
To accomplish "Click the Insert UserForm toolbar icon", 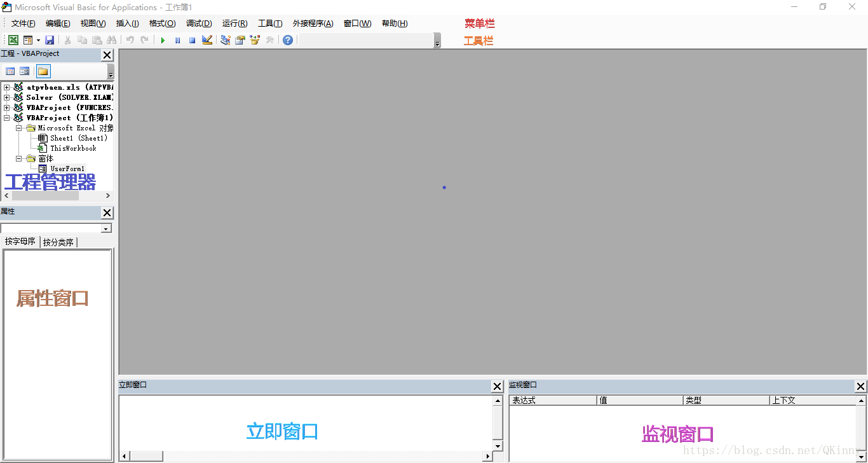I will pyautogui.click(x=28, y=40).
